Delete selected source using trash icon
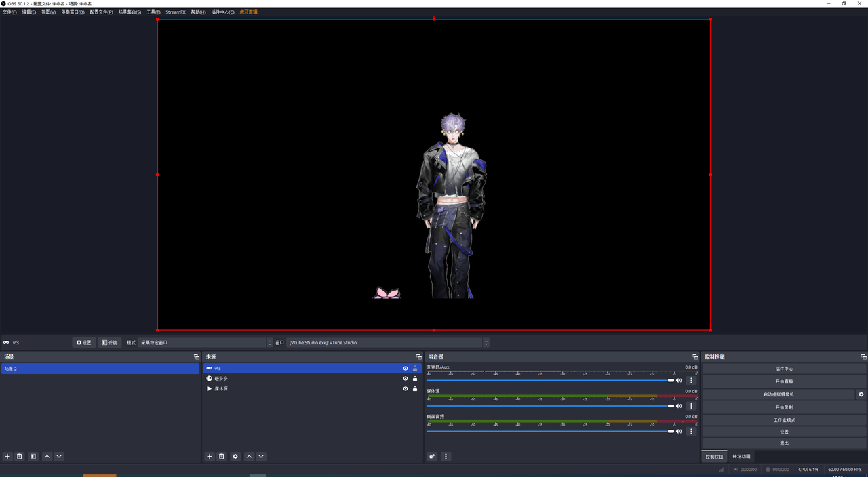 [221, 457]
